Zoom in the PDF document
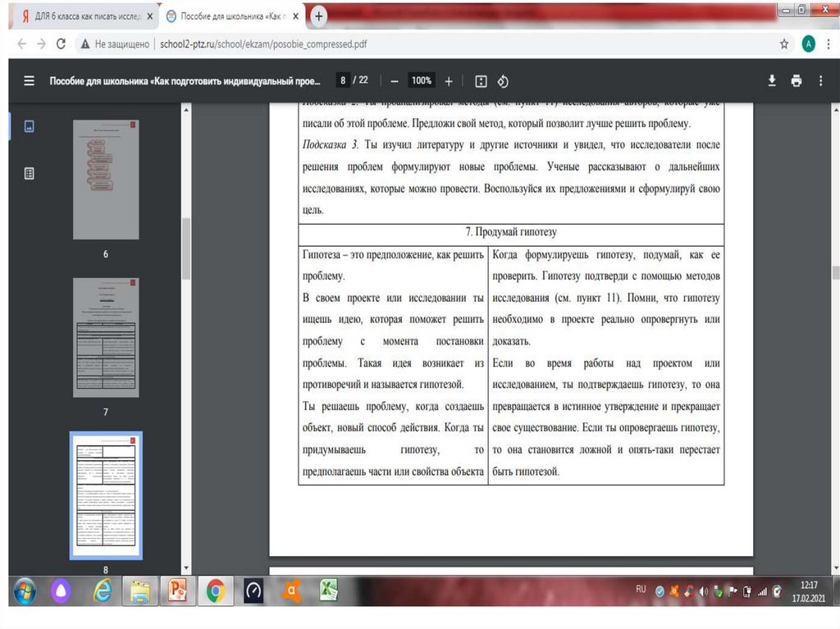 (x=449, y=81)
